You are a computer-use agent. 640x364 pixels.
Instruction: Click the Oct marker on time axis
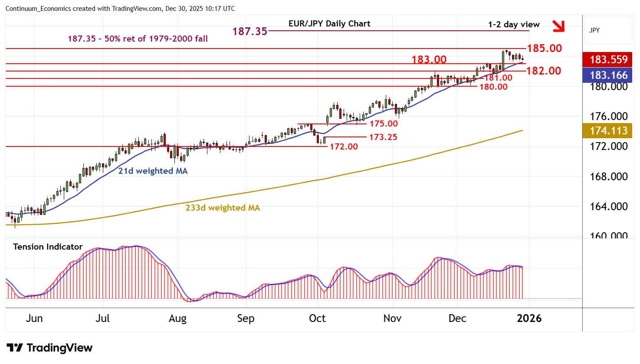[x=317, y=318]
